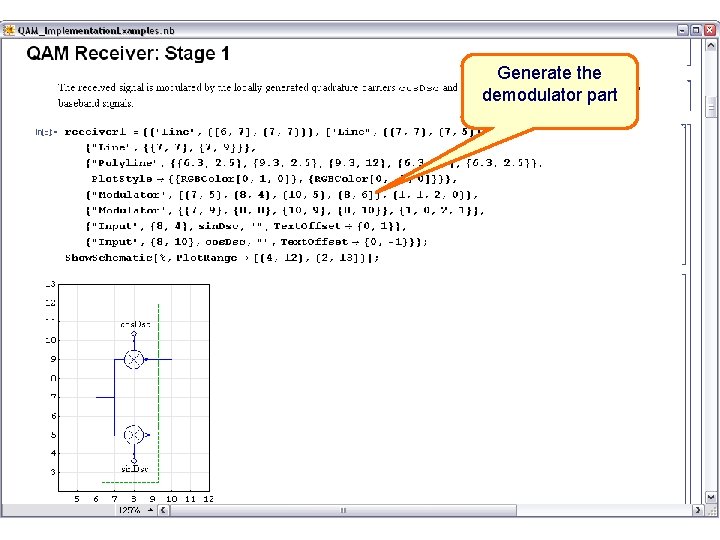
Task: Click the QAM Receiver: Stage 1 heading
Action: [128, 53]
